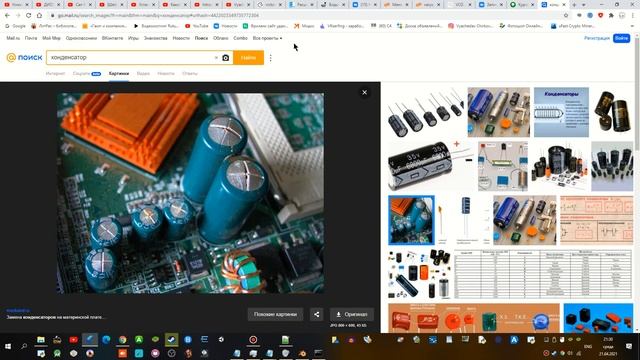Switch to the Соцсети beta tab

pos(87,73)
